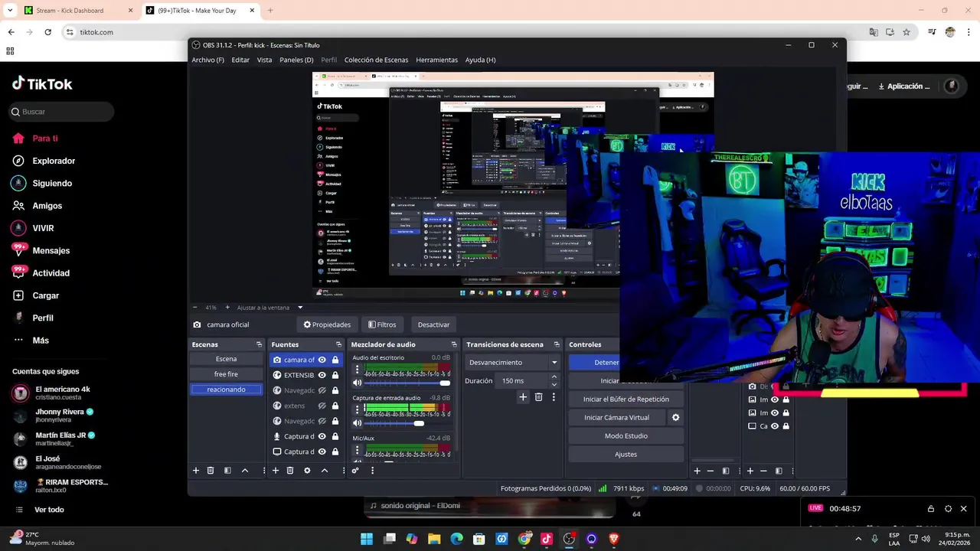Click the TikTok Buscar search field

pos(61,112)
